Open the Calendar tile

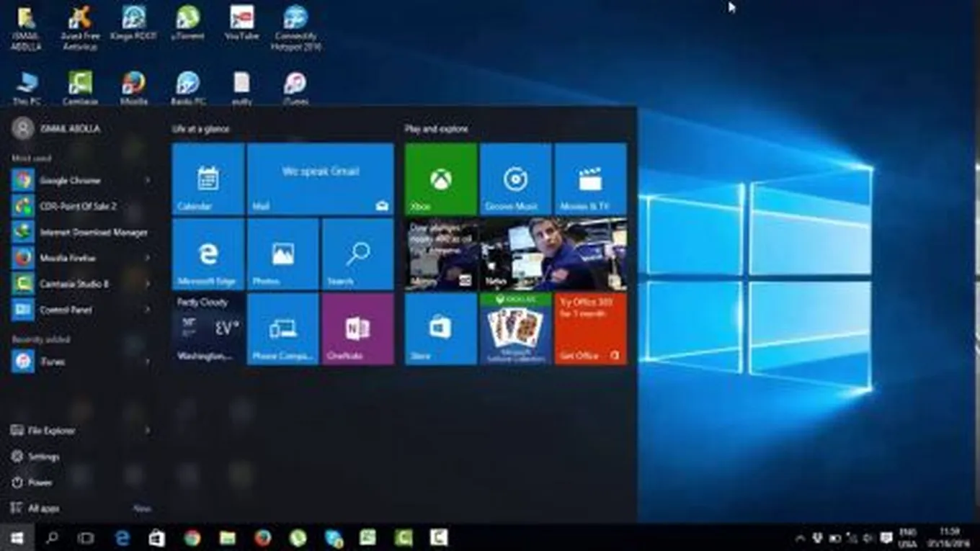pyautogui.click(x=208, y=179)
